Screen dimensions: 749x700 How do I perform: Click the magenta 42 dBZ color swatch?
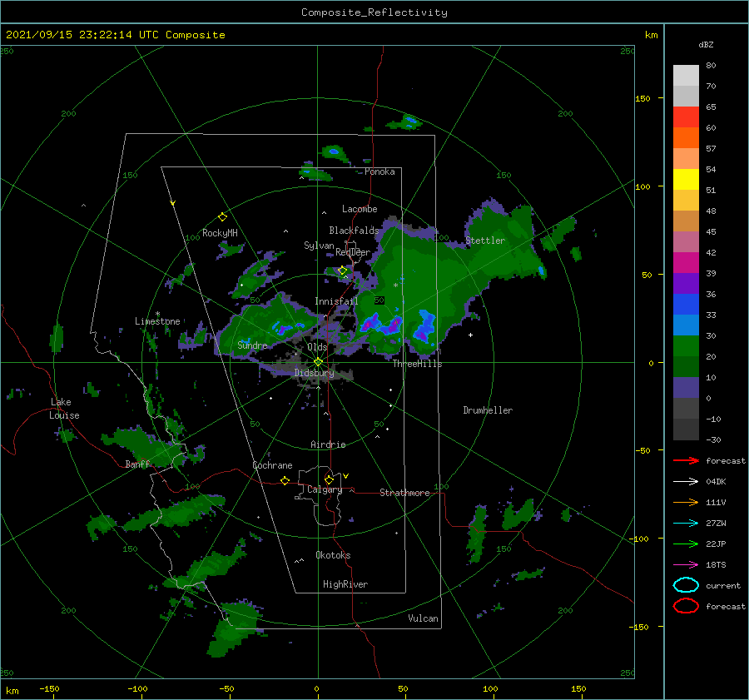point(686,263)
